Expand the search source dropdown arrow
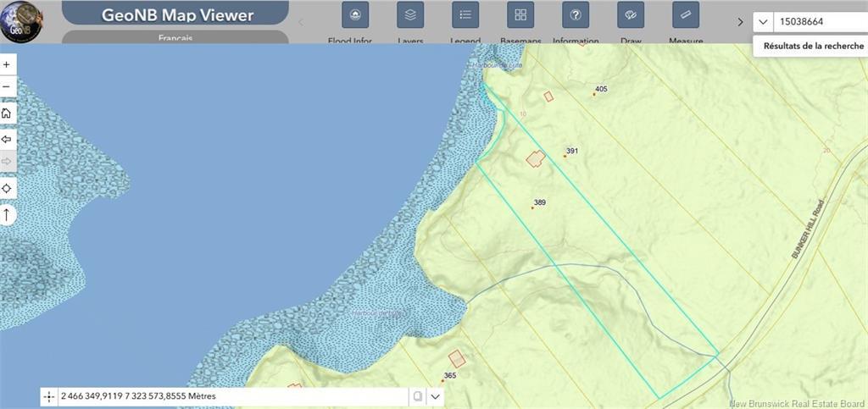868x409 pixels. click(x=763, y=22)
